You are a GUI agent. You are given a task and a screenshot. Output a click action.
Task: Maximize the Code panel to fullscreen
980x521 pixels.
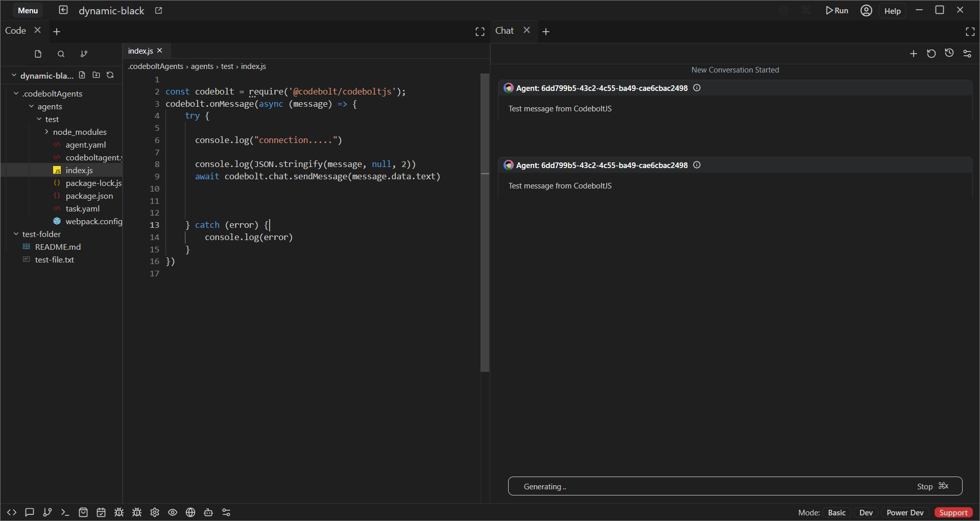pos(480,32)
